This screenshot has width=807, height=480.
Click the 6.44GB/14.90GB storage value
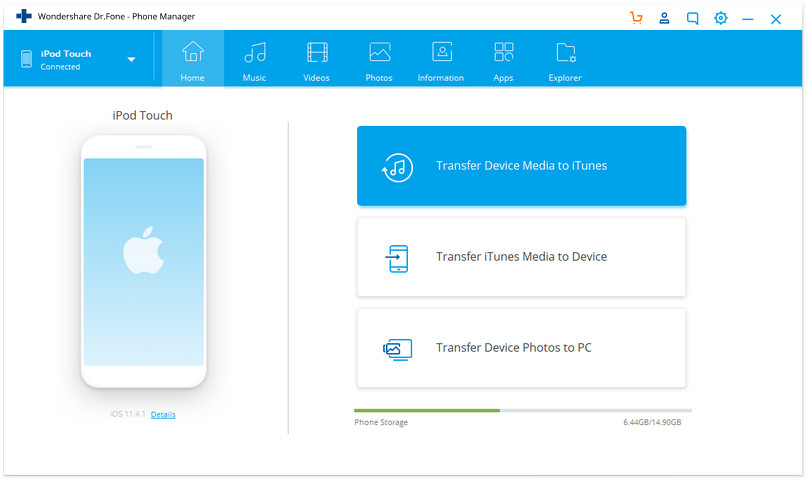coord(652,422)
